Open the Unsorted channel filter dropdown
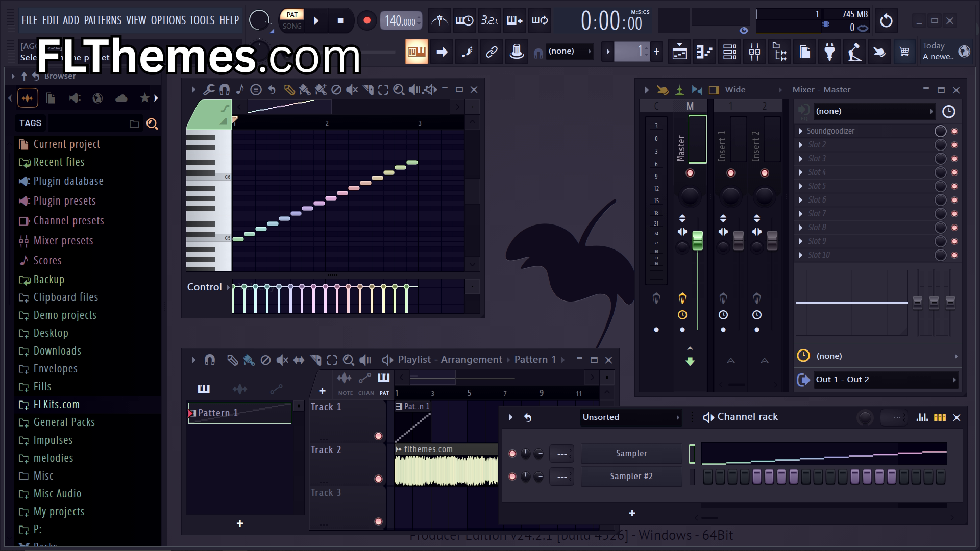 click(631, 417)
